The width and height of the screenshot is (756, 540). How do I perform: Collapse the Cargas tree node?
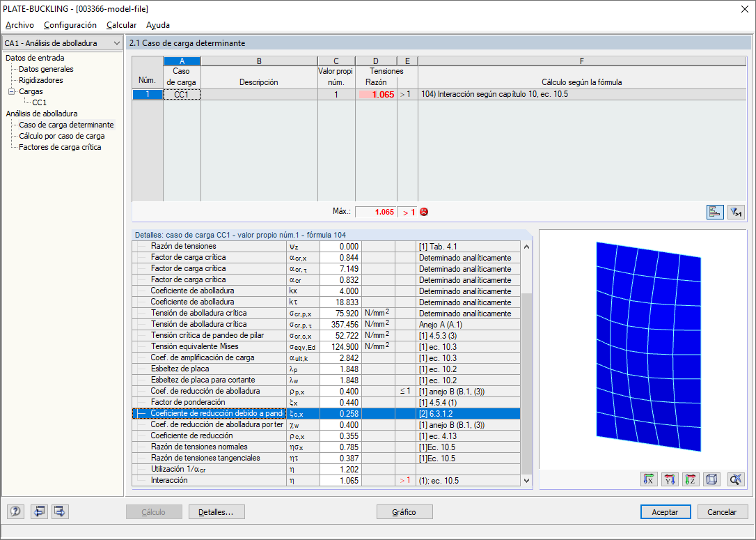point(12,91)
